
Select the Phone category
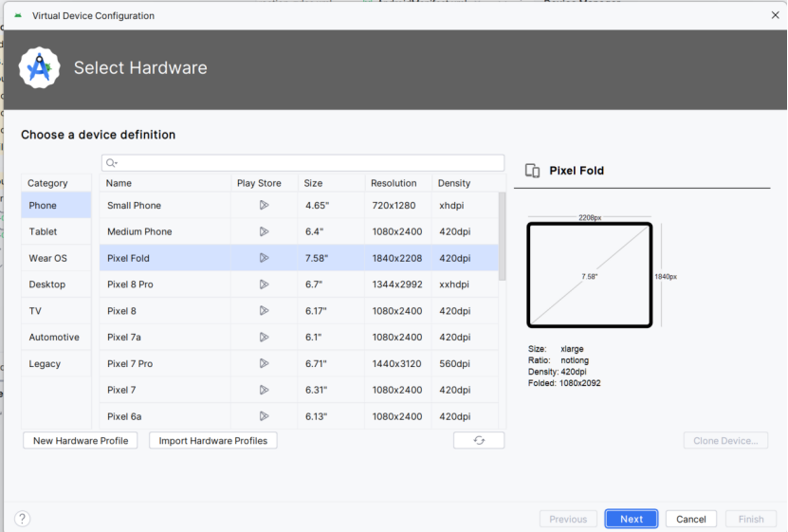(x=56, y=205)
